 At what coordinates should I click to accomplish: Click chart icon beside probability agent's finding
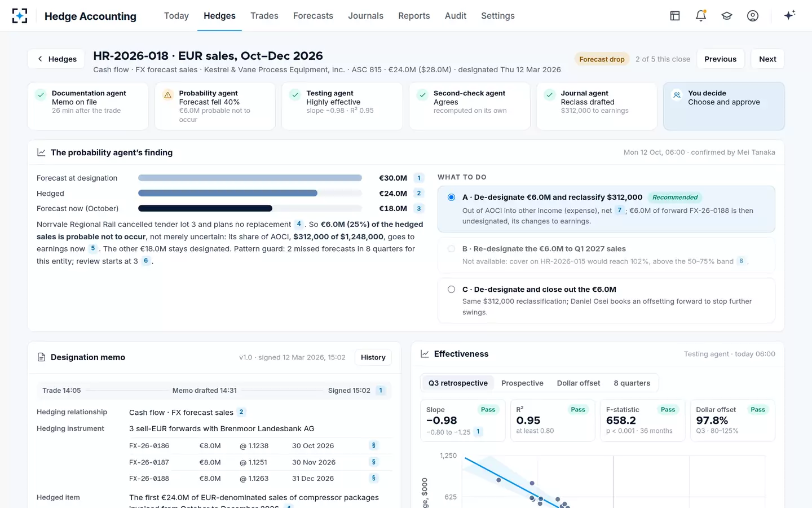pyautogui.click(x=41, y=152)
